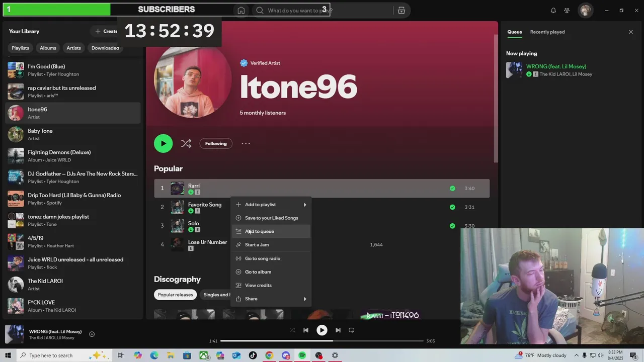This screenshot has width=644, height=362.
Task: Click now-playing album art in player bar
Action: click(14, 334)
